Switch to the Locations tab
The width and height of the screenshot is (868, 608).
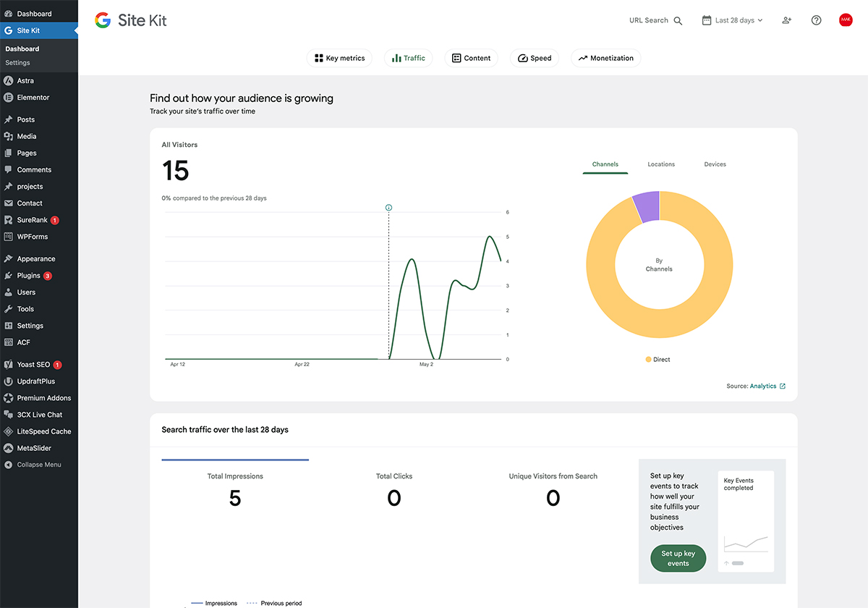click(661, 164)
